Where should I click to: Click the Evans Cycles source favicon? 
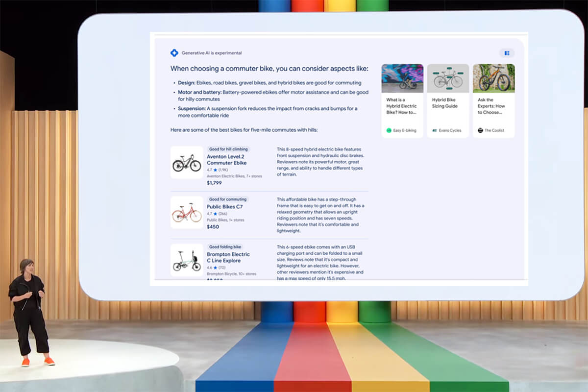(x=435, y=130)
